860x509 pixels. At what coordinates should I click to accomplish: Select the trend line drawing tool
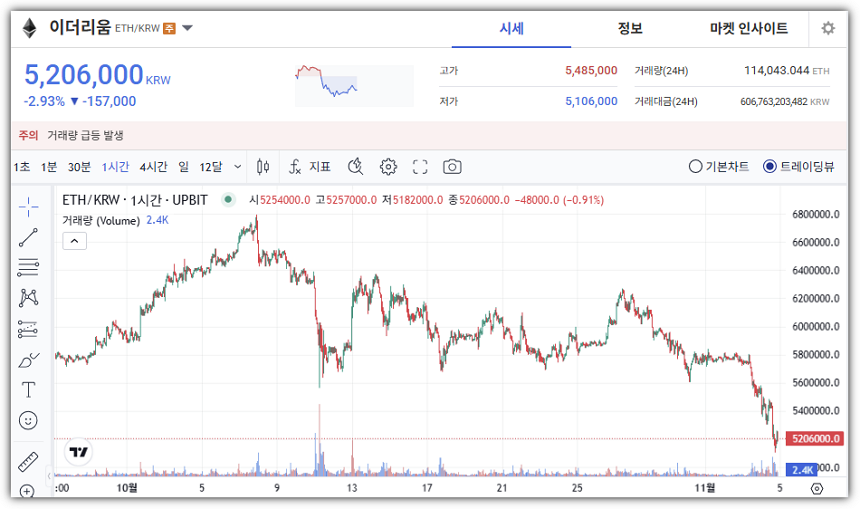[x=28, y=237]
